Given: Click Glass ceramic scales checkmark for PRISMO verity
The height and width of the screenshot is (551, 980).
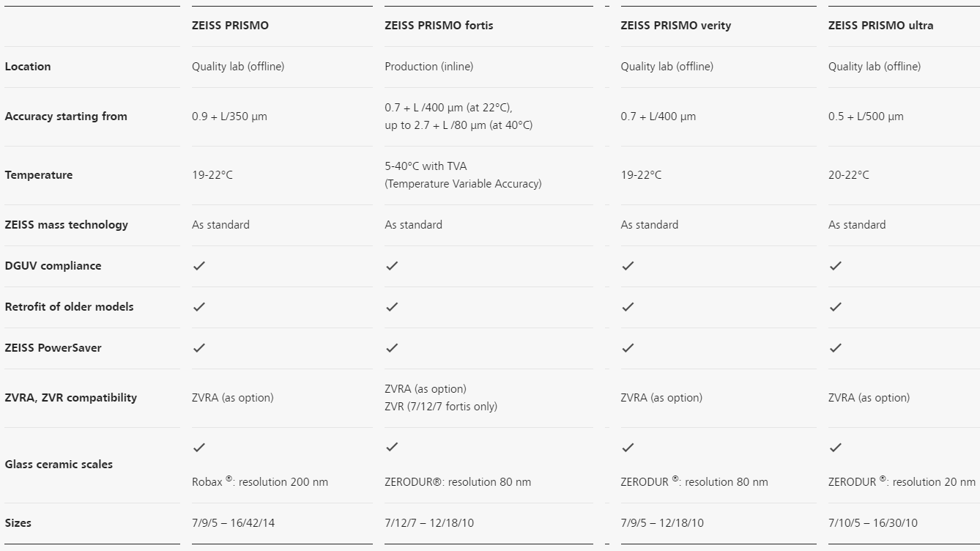Looking at the screenshot, I should click(628, 447).
